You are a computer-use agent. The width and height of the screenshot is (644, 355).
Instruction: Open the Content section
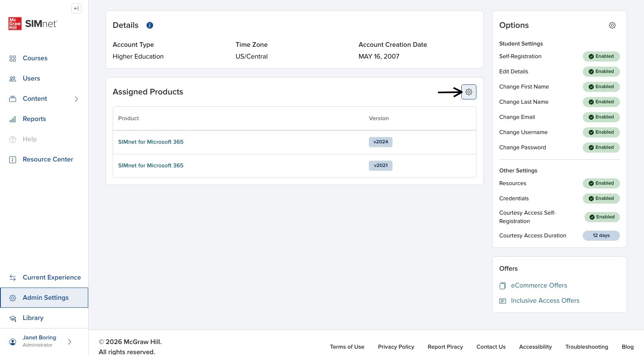[x=35, y=99]
